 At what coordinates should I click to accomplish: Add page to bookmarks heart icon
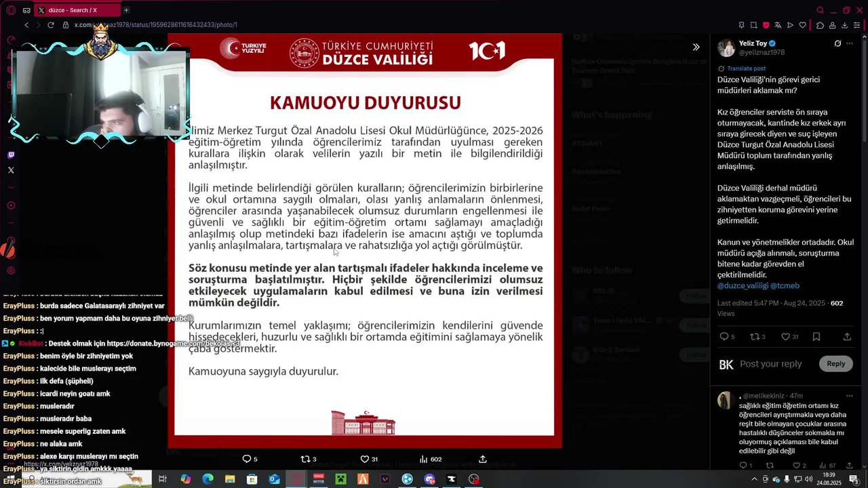click(x=802, y=25)
